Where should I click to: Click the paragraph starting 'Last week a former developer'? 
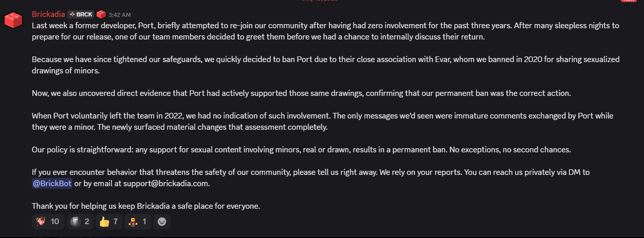point(326,31)
